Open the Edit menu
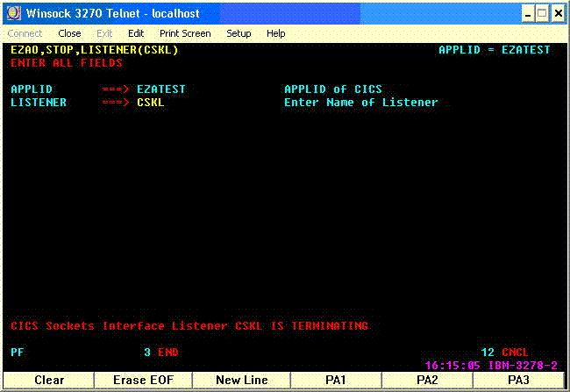Screen dimensions: 570x392 coord(136,33)
